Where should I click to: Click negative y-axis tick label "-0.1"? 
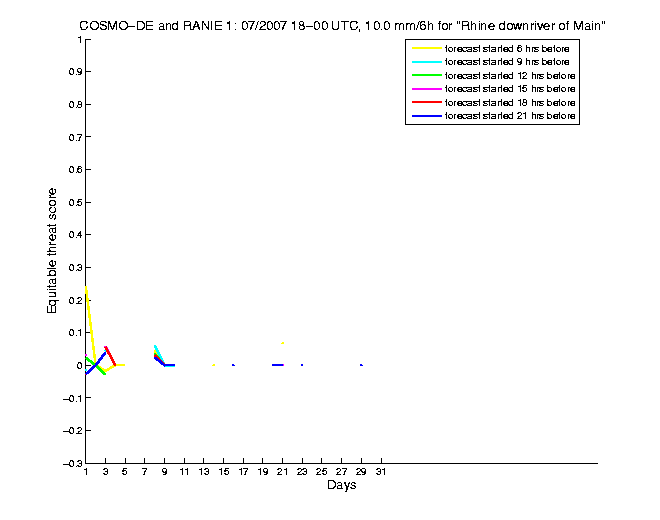pos(72,398)
